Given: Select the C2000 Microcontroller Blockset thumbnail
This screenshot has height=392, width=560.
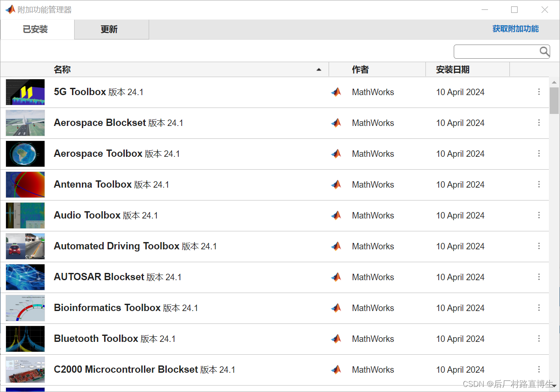Looking at the screenshot, I should [x=25, y=370].
